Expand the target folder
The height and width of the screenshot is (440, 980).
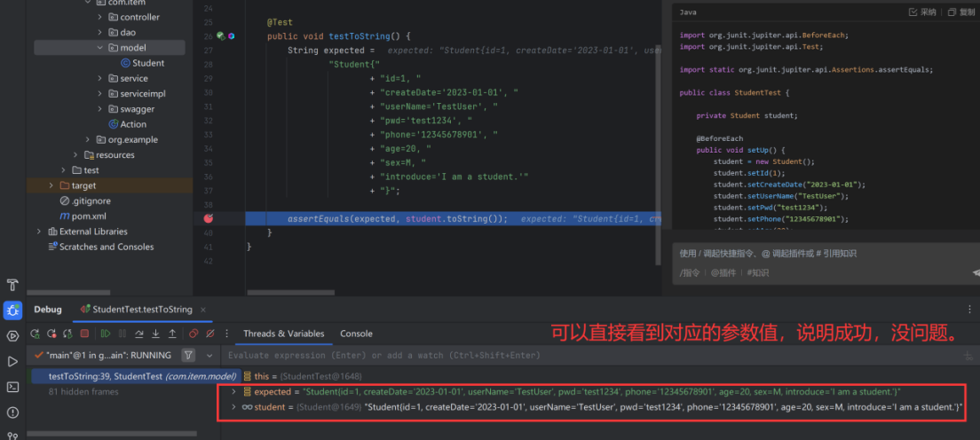tap(51, 185)
